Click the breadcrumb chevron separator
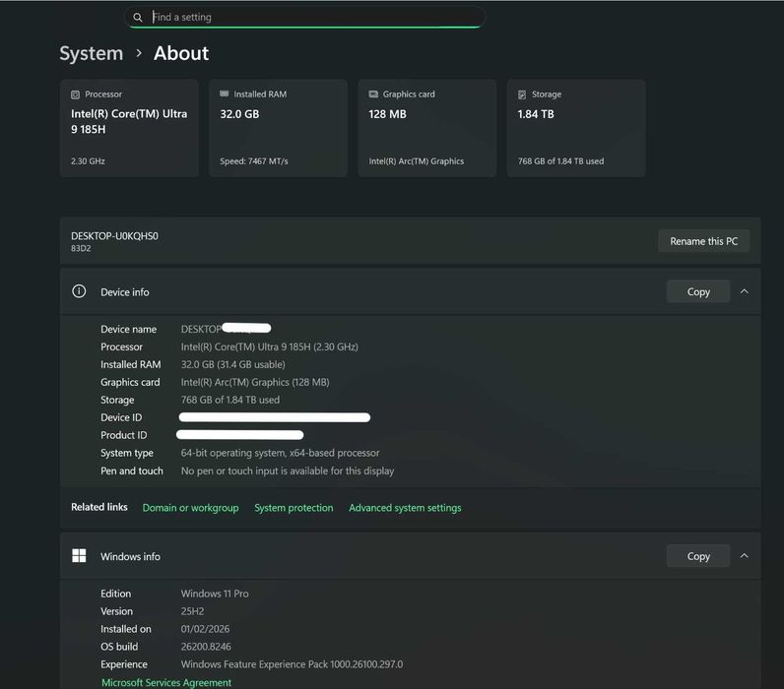 click(x=139, y=53)
